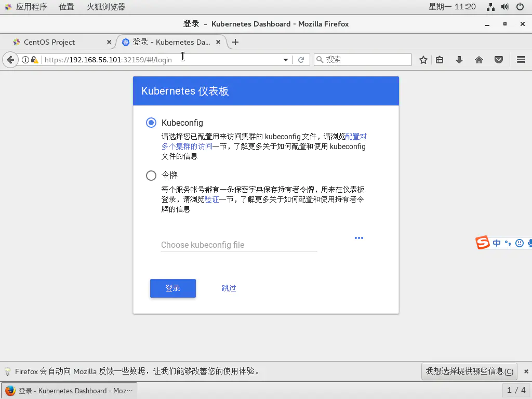
Task: Go back with the browser back arrow
Action: coord(10,60)
